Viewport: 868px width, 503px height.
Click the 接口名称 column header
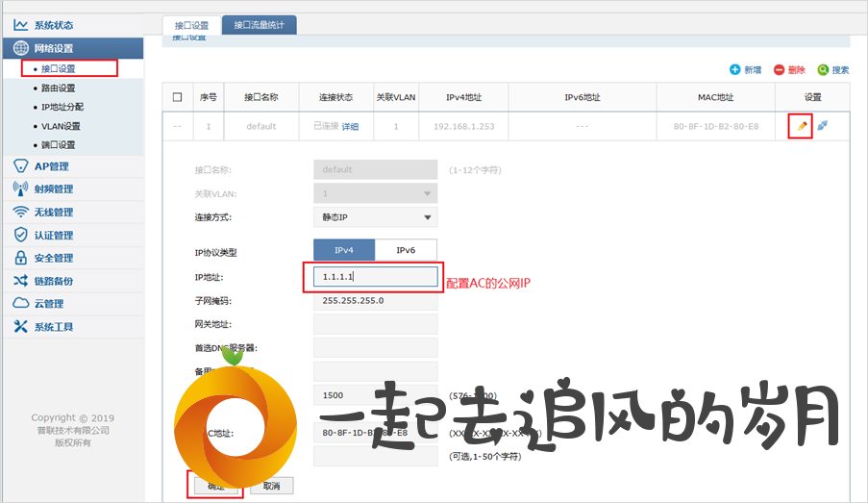click(x=261, y=97)
